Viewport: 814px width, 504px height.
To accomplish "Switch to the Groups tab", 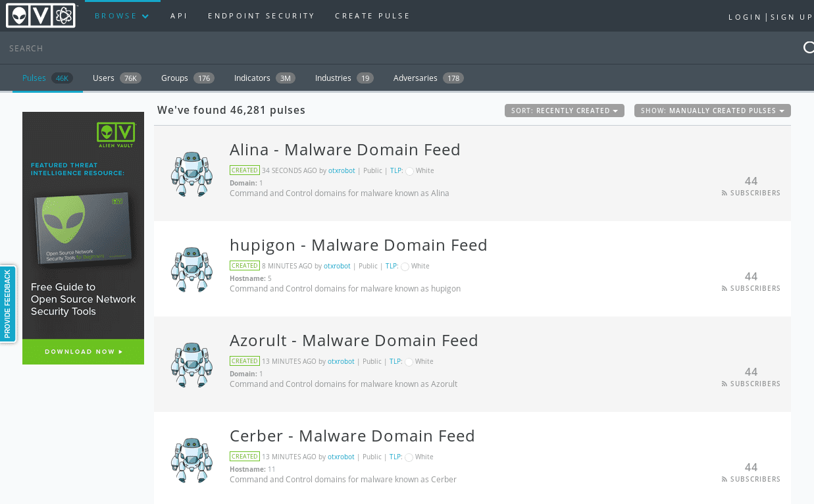I will click(188, 78).
